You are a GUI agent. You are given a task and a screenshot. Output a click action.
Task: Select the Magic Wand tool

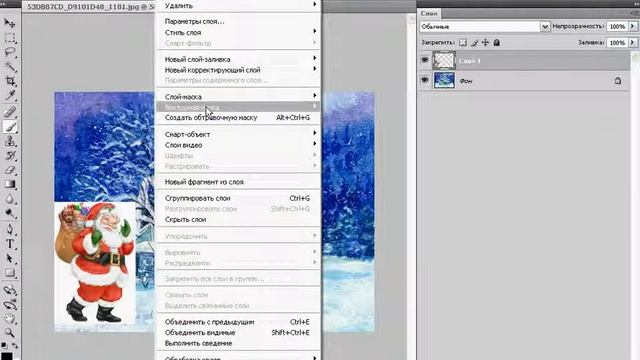point(9,67)
